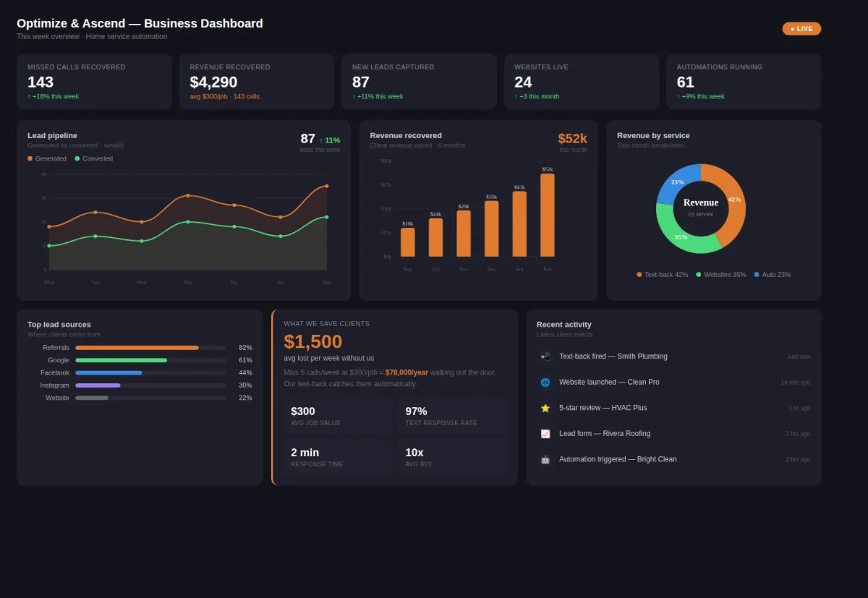The width and height of the screenshot is (868, 598).
Task: Open the Missed Calls Recovered card
Action: click(x=94, y=82)
